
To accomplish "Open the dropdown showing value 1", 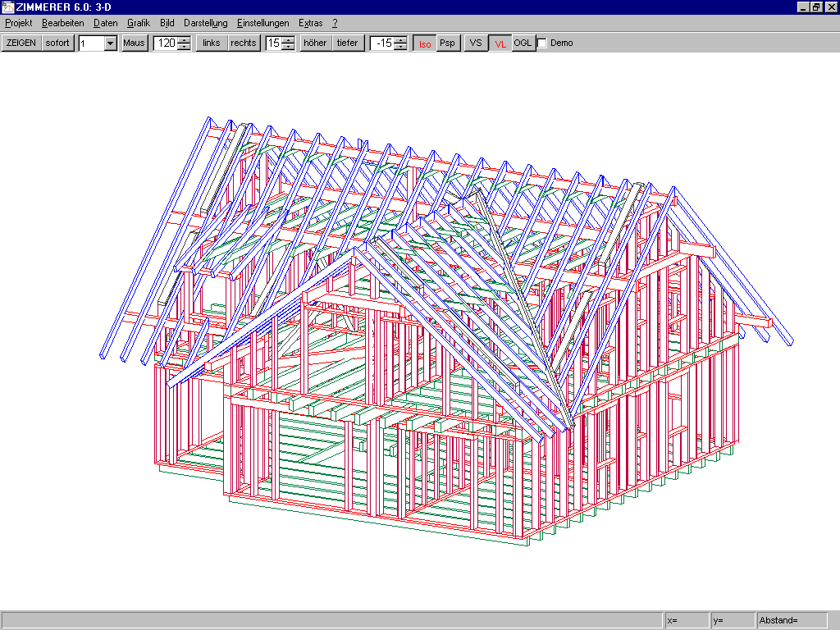I will [110, 43].
